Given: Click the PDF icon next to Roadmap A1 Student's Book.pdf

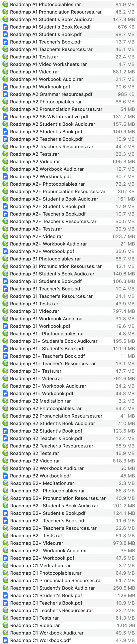Looking at the screenshot, I should pos(5,34).
